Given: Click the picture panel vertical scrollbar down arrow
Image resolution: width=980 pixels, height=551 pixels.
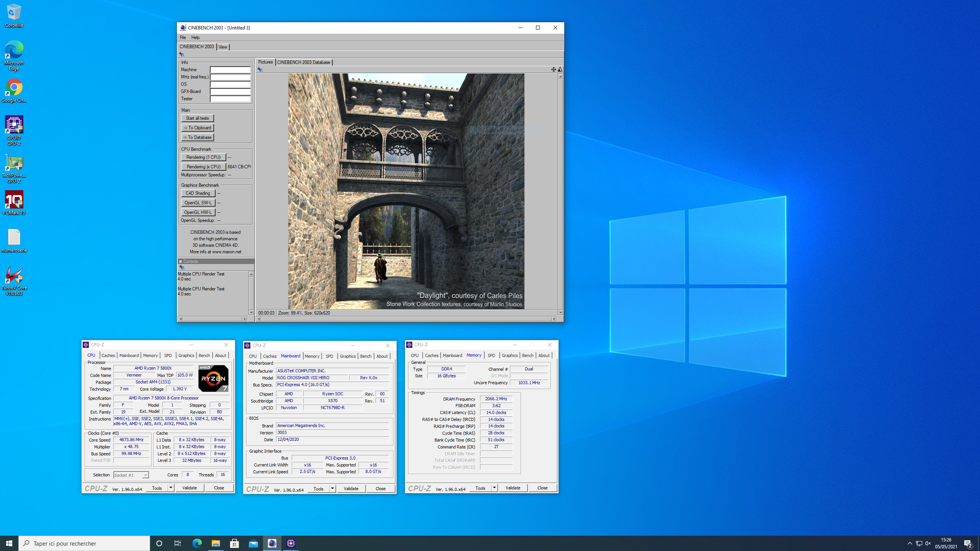Looking at the screenshot, I should pos(560,313).
